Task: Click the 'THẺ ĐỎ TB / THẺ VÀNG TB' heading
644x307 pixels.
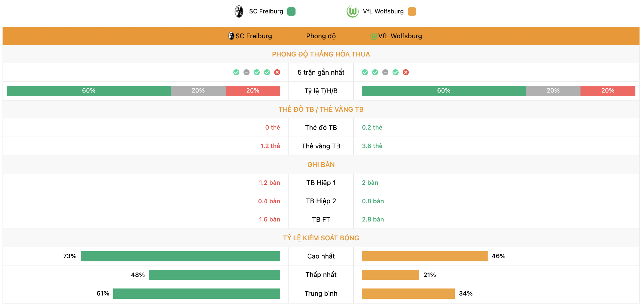Action: [321, 109]
